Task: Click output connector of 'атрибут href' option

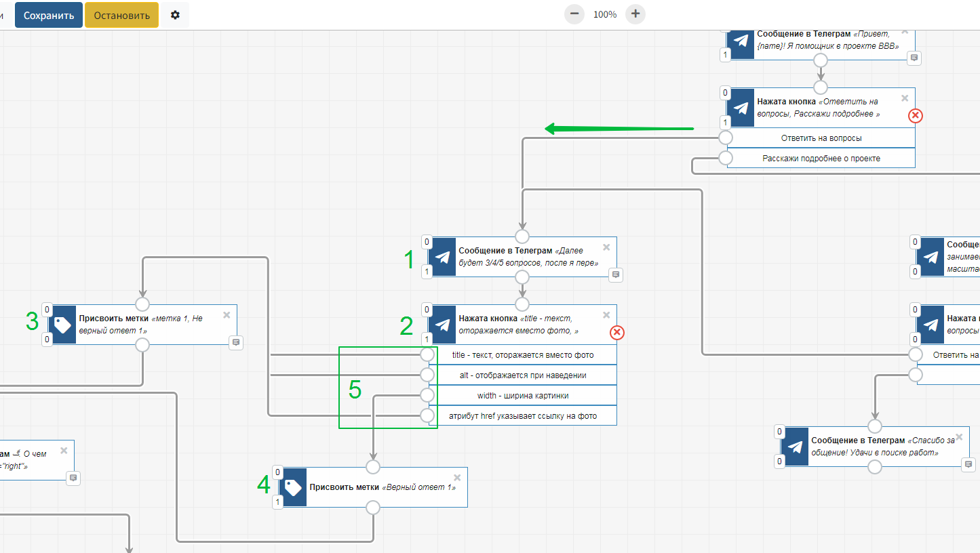Action: 427,415
